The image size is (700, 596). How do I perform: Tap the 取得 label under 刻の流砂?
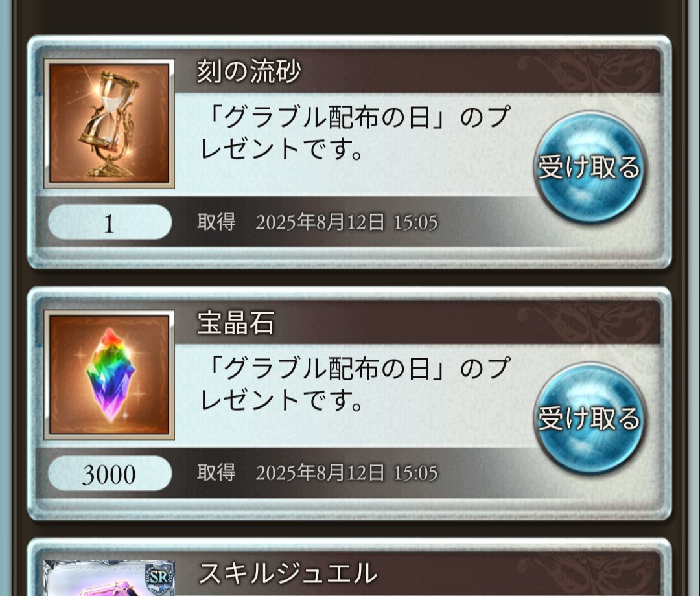pyautogui.click(x=216, y=222)
